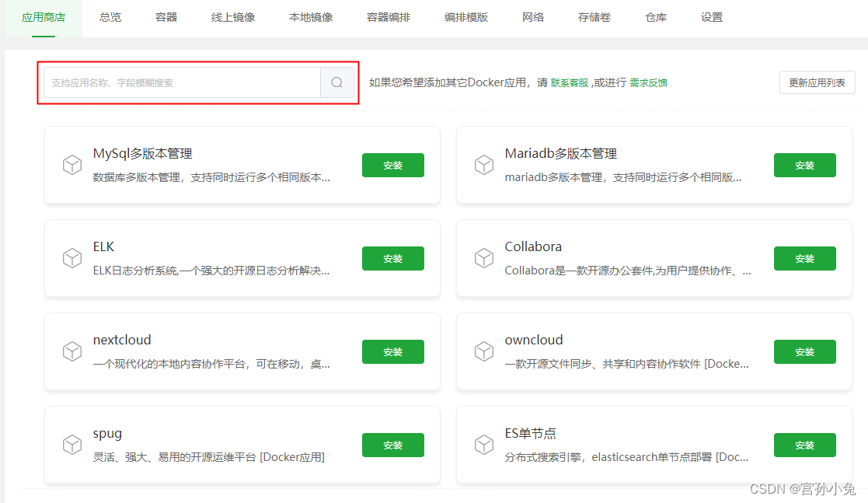The image size is (868, 503).
Task: Click the nextcloud cube icon
Action: point(72,351)
